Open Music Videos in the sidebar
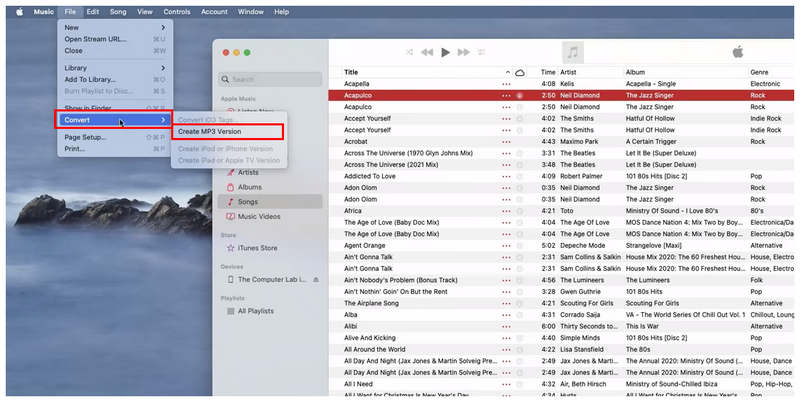Image resolution: width=800 pixels, height=402 pixels. pyautogui.click(x=259, y=217)
